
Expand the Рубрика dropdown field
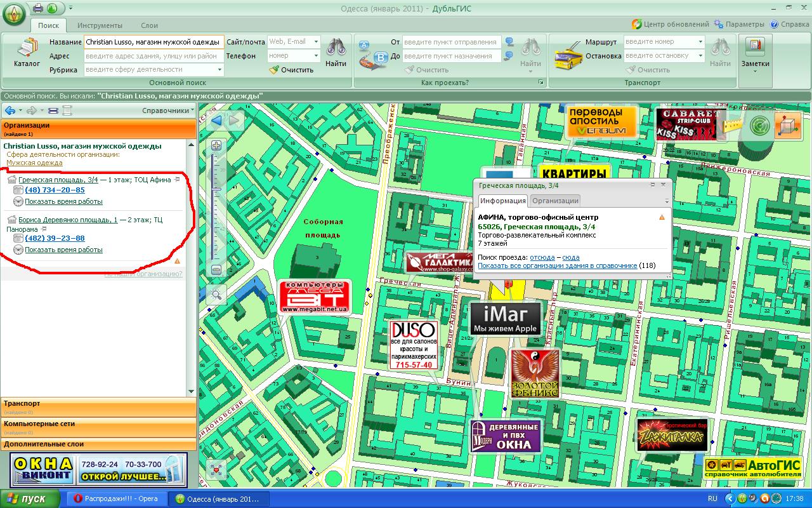click(x=219, y=70)
